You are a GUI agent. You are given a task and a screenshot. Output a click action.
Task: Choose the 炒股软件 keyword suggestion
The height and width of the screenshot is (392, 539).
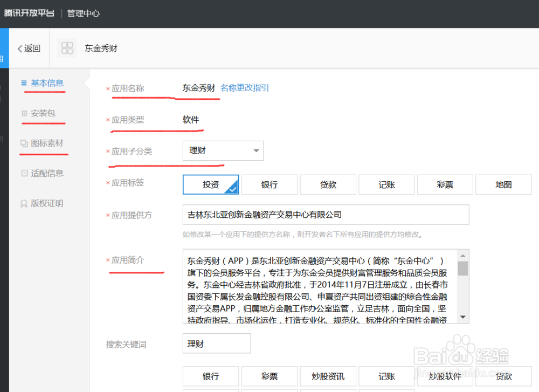[445, 376]
